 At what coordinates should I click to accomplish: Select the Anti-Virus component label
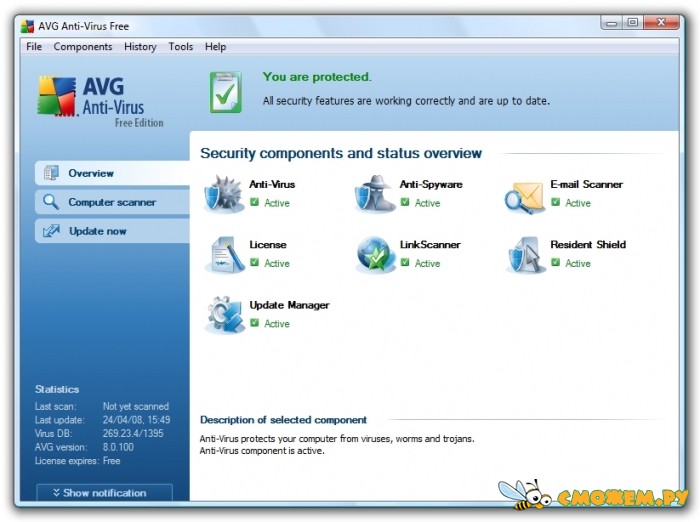click(272, 184)
